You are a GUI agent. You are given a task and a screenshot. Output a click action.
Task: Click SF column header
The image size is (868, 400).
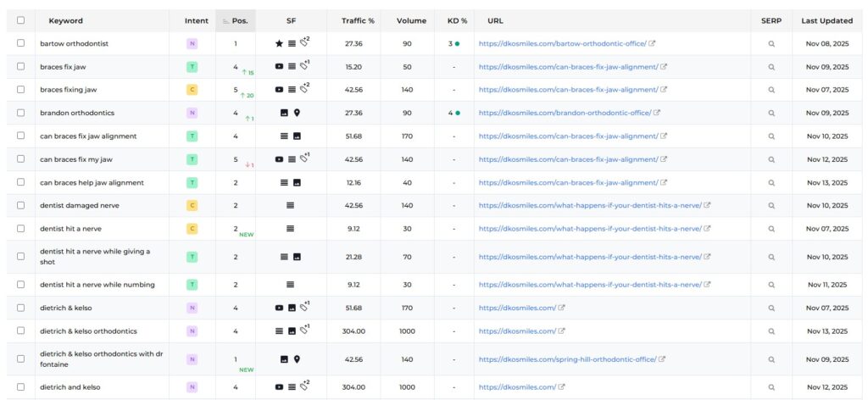point(292,21)
